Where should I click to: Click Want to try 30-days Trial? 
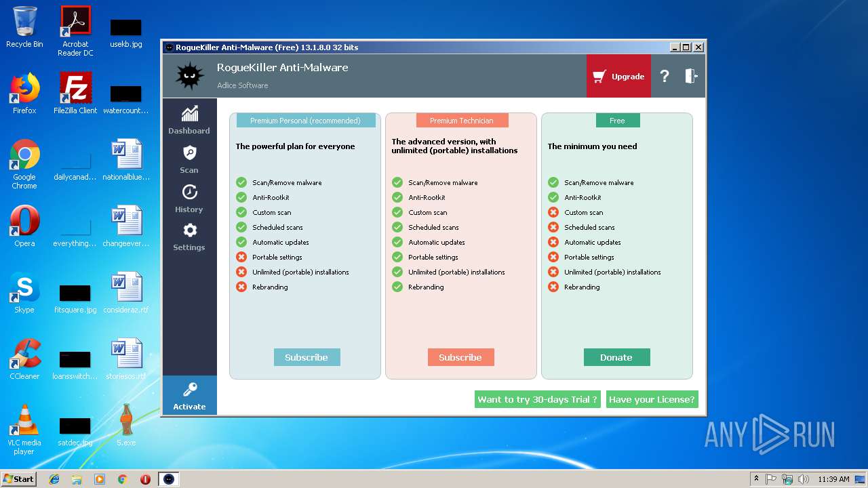537,399
